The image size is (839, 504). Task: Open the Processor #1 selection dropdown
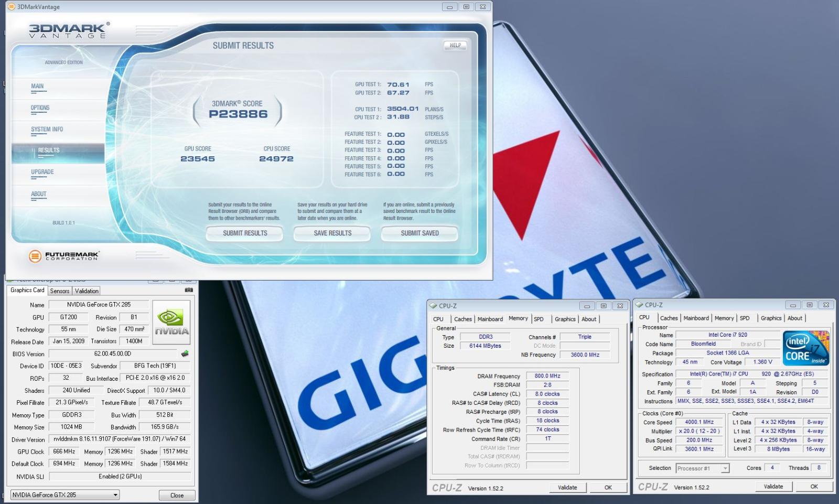coord(703,468)
